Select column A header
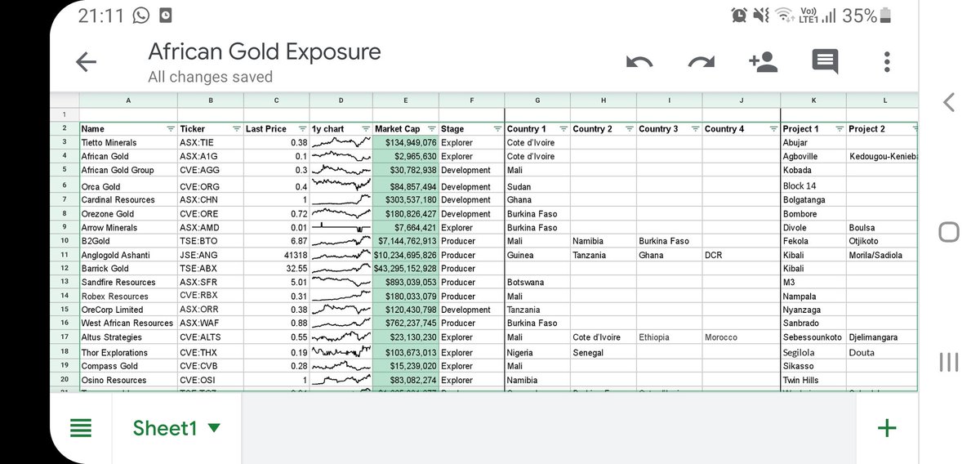Screen dimensions: 980x464 tap(128, 100)
